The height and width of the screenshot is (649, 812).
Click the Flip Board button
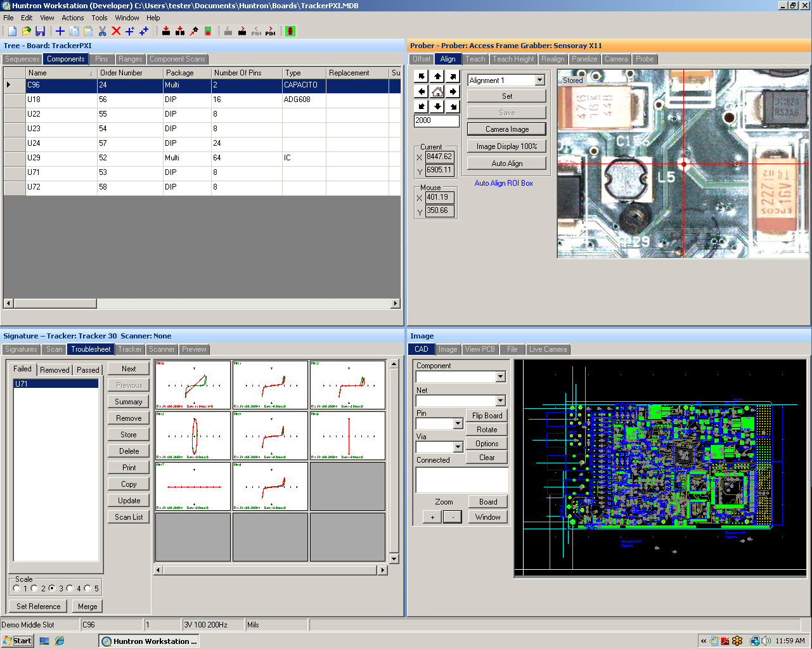(487, 416)
